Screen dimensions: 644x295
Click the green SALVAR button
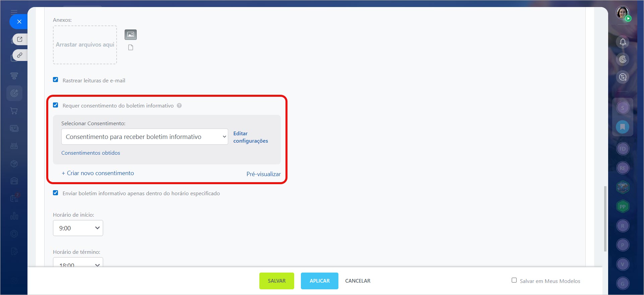coord(276,281)
